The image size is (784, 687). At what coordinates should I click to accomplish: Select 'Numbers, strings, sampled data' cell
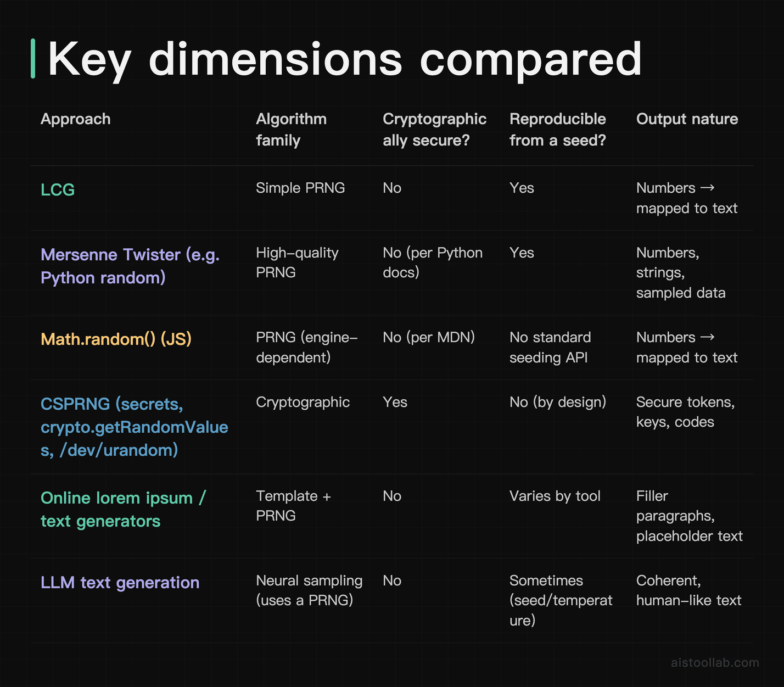[681, 273]
